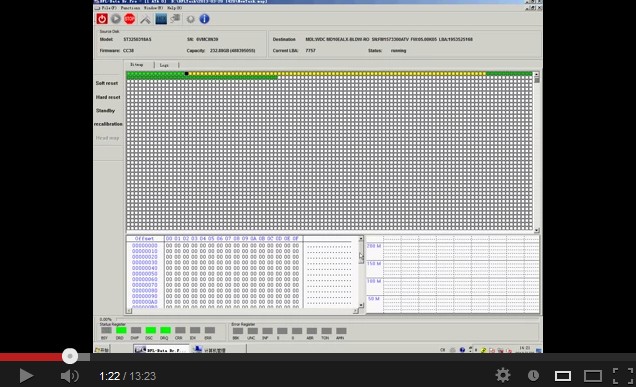Click the hex view scrollbar down arrow
Screen dimensions: 636x387
point(361,305)
